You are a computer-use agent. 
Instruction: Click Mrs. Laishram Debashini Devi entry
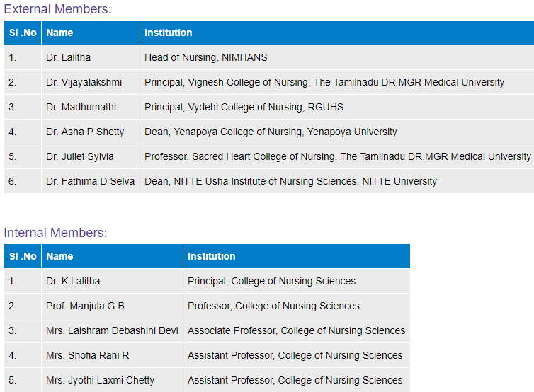pyautogui.click(x=112, y=330)
